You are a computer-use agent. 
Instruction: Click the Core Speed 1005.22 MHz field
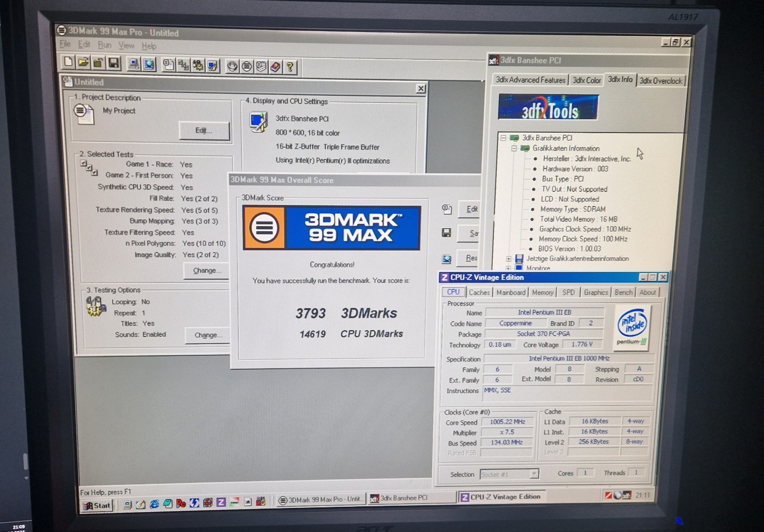[507, 422]
